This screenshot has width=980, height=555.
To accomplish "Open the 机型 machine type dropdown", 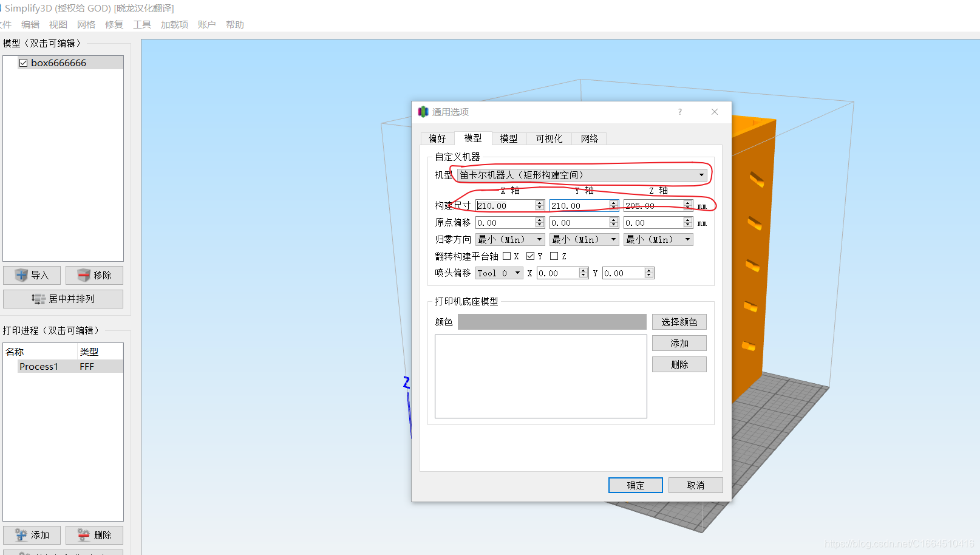I will click(x=582, y=175).
